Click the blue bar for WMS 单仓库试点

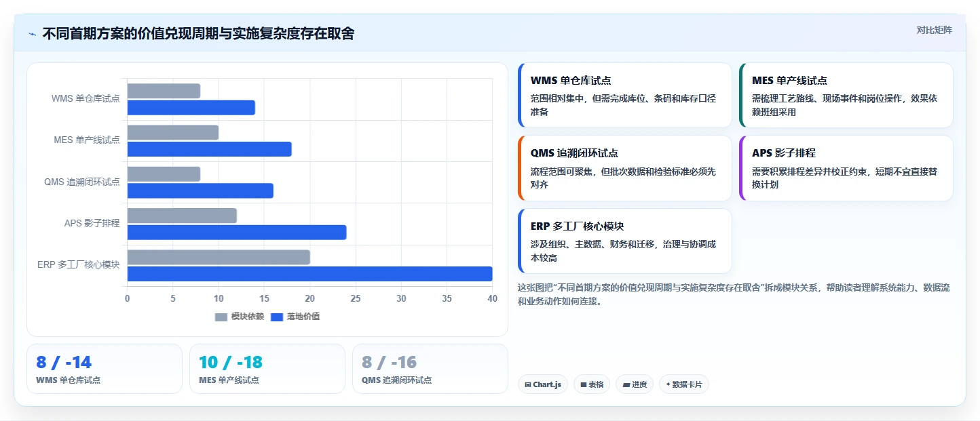[191, 108]
